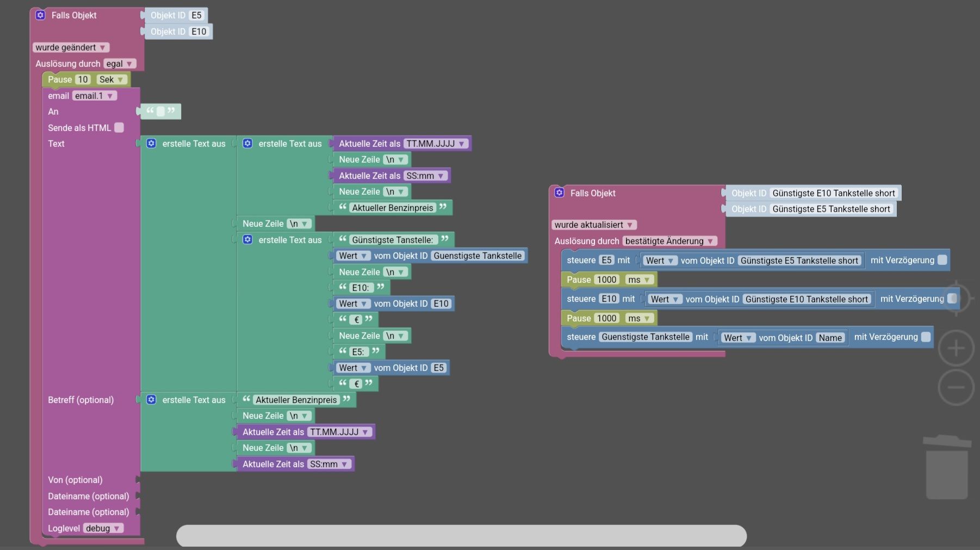This screenshot has height=550, width=980.
Task: Edit Objekt ID Günstigste E5 Tankstelle short trigger
Action: [x=832, y=209]
